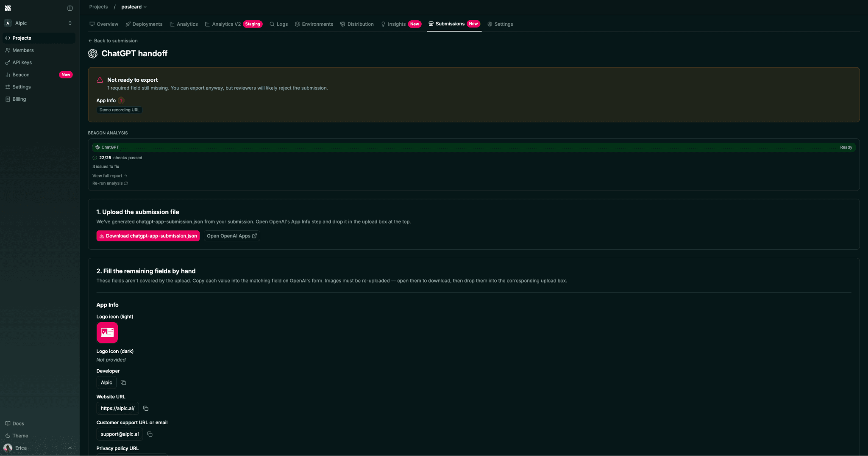Click the support@alpic.ai value field
Screen dimensions: 868x456
[120, 434]
